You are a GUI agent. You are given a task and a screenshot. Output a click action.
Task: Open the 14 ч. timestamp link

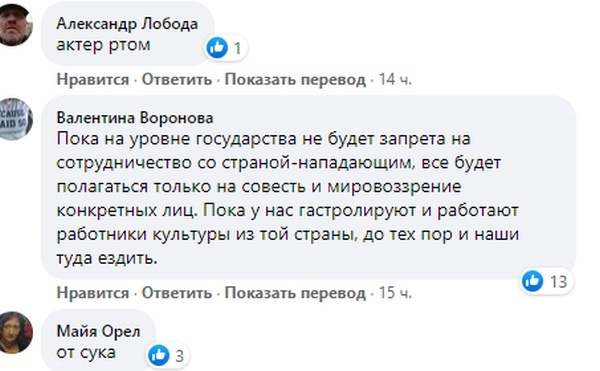(395, 80)
